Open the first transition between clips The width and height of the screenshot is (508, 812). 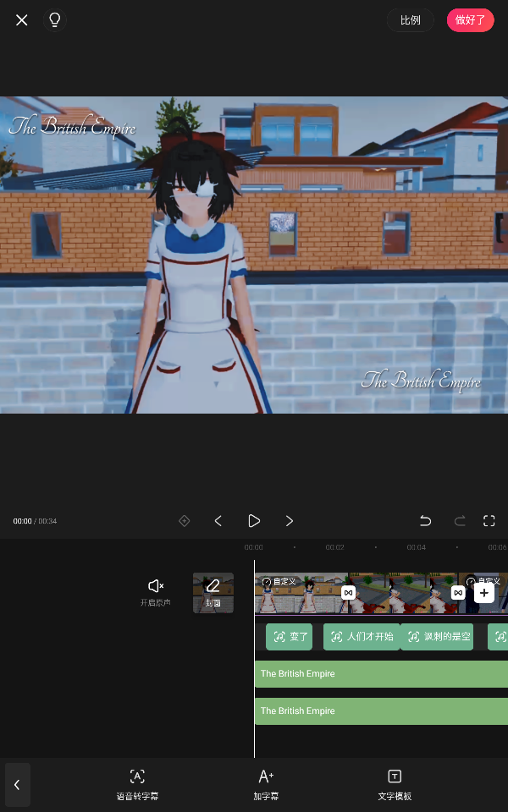[x=348, y=592]
